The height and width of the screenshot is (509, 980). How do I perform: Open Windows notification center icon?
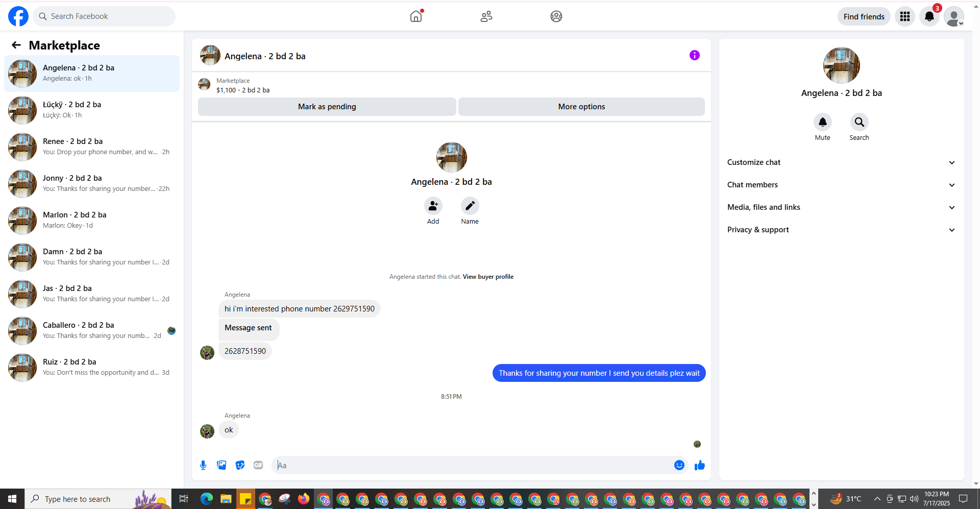point(963,499)
